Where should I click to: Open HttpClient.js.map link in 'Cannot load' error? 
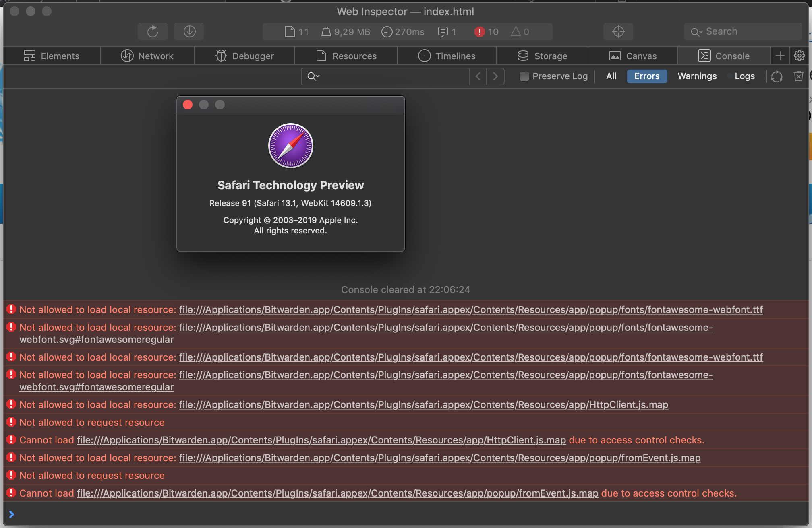pos(321,440)
